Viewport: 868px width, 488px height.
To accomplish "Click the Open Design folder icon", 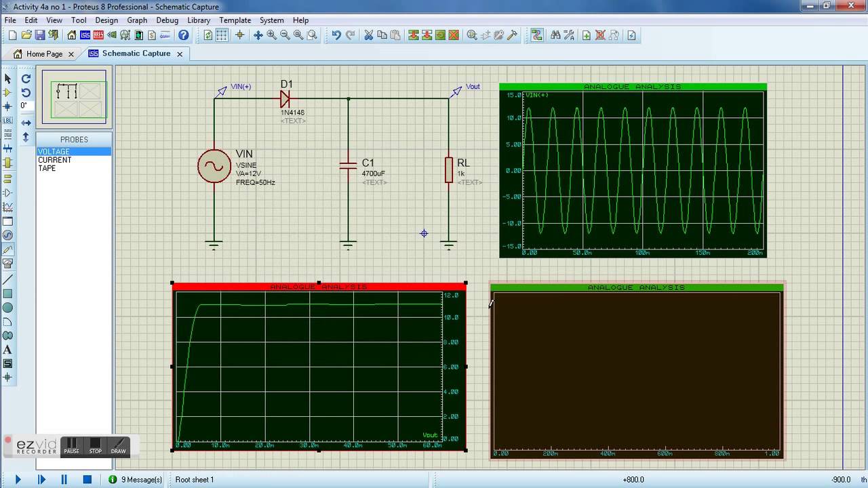I will [x=26, y=35].
